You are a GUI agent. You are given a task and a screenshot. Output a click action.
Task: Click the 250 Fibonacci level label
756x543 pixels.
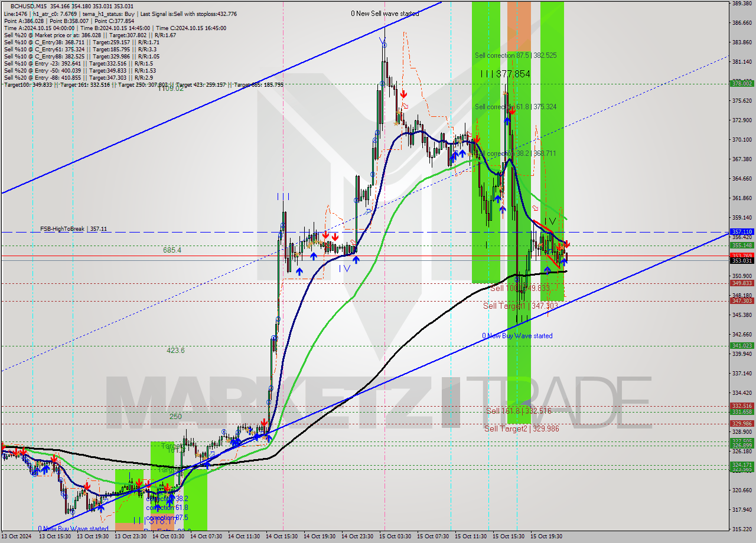(x=175, y=416)
